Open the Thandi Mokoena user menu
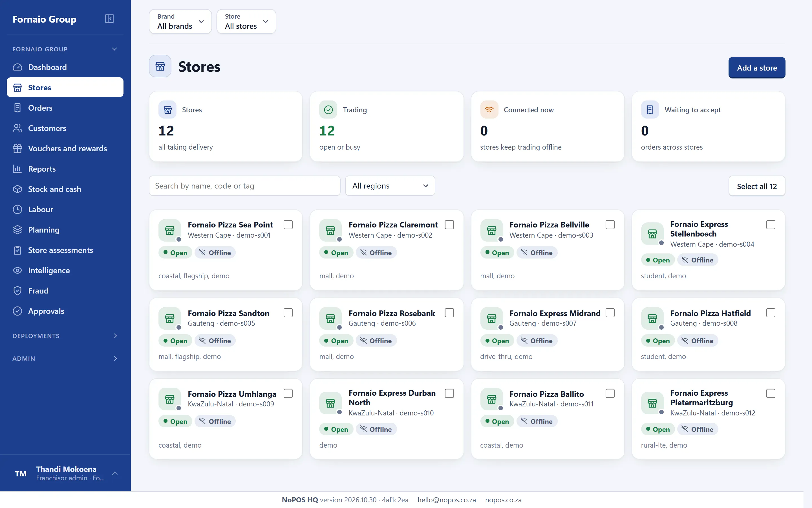Screen dimensions: 812x508 click(65, 473)
